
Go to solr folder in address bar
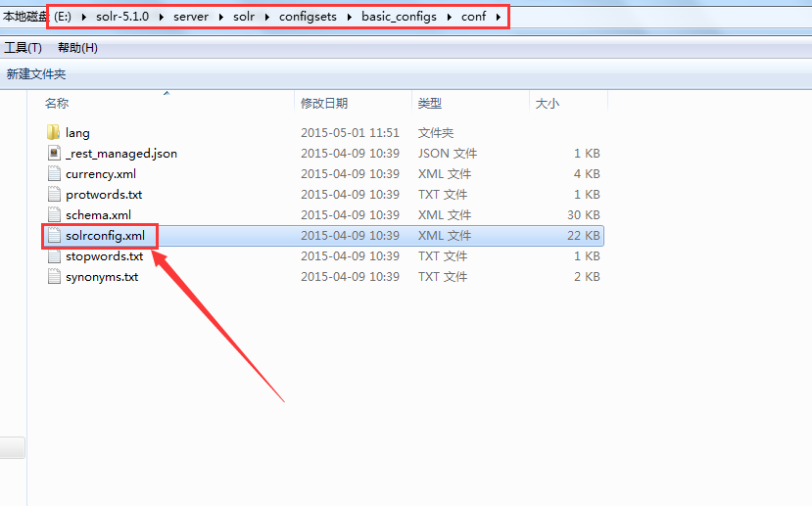[x=244, y=17]
